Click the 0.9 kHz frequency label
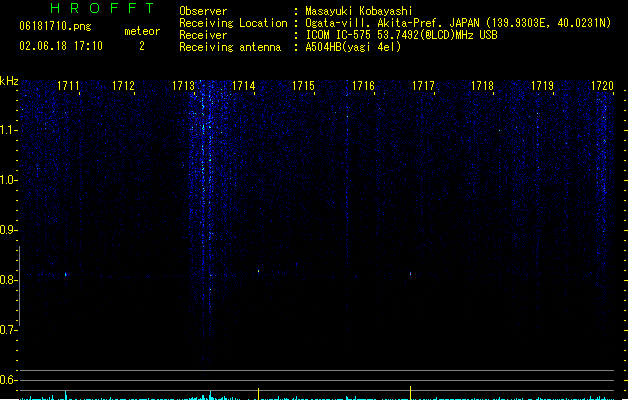 (x=8, y=230)
